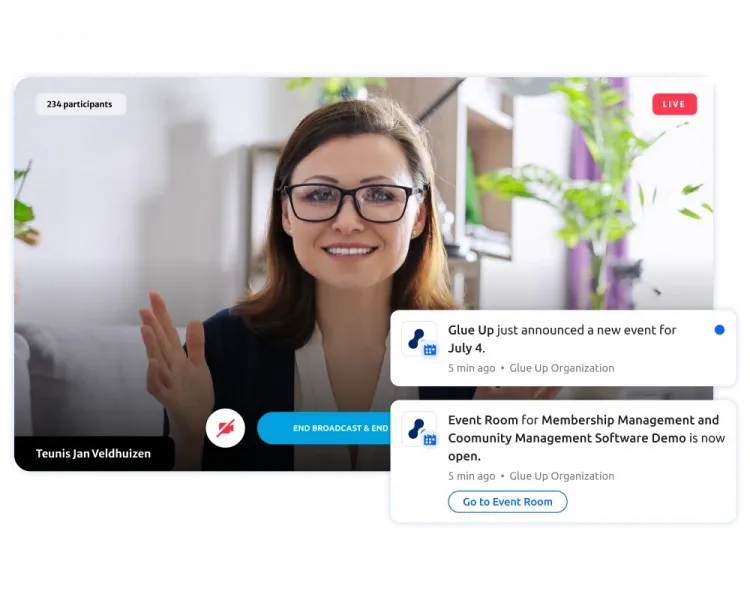
Task: Click the calendar badge on the Event Room notification icon
Action: coord(430,440)
